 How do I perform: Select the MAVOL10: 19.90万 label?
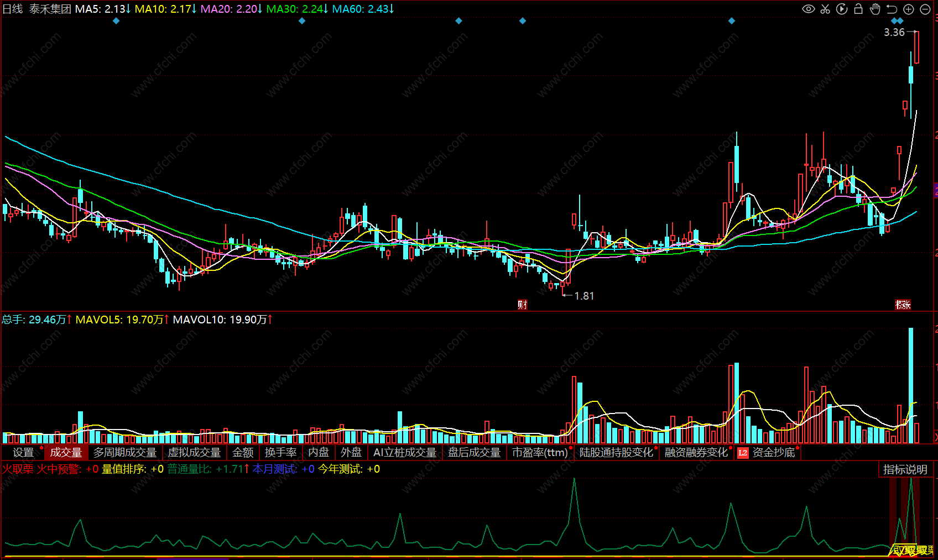pos(223,320)
